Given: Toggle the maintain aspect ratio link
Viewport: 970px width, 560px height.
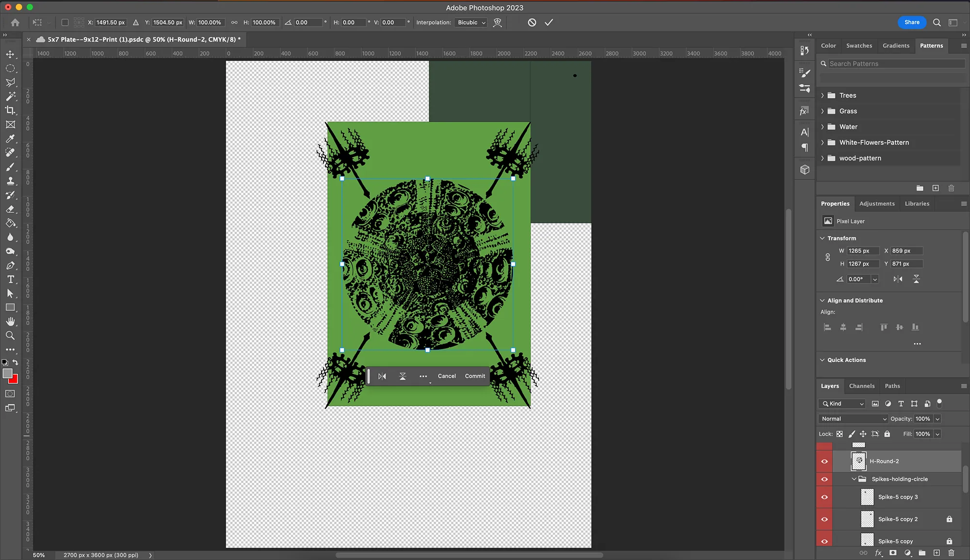Looking at the screenshot, I should pyautogui.click(x=234, y=22).
